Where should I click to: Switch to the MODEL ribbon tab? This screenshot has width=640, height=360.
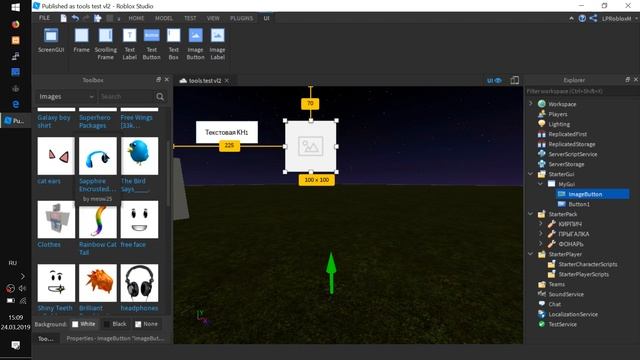coord(164,18)
